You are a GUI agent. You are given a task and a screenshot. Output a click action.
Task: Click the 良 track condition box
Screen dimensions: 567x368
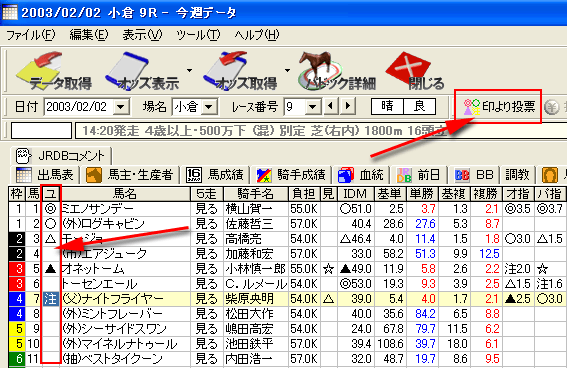(x=419, y=106)
